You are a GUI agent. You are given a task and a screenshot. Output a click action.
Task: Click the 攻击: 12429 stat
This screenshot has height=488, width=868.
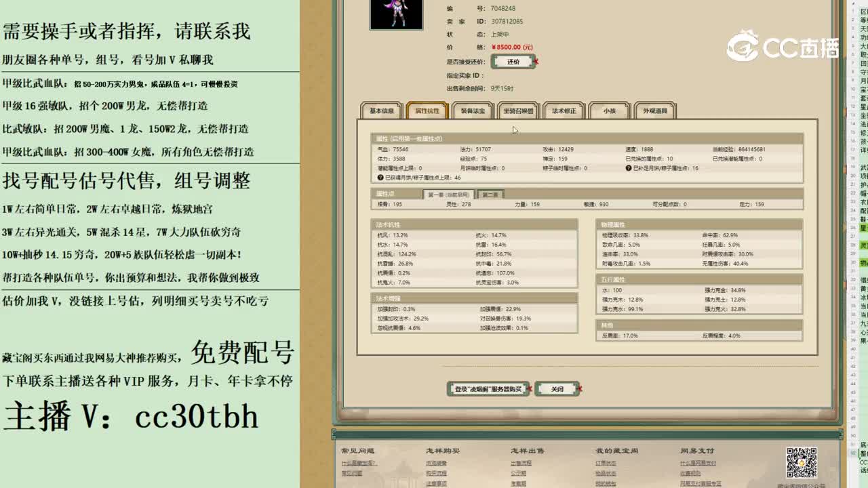pyautogui.click(x=558, y=149)
